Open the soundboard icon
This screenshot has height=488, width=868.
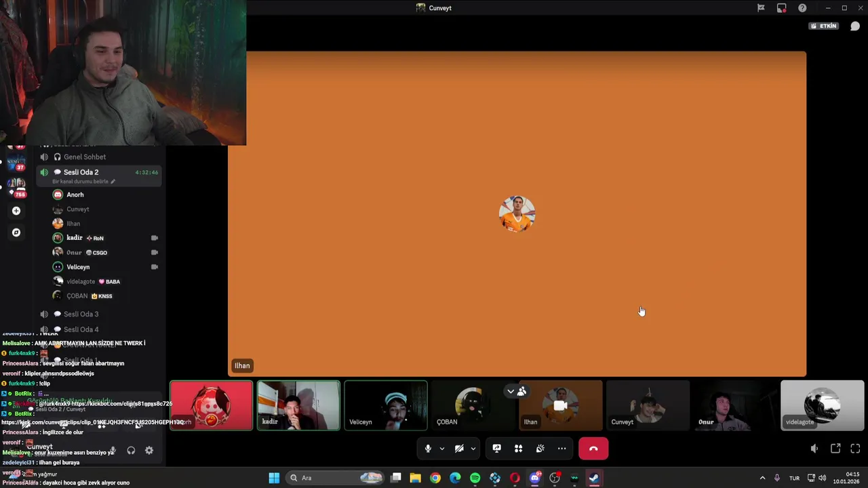pos(540,449)
